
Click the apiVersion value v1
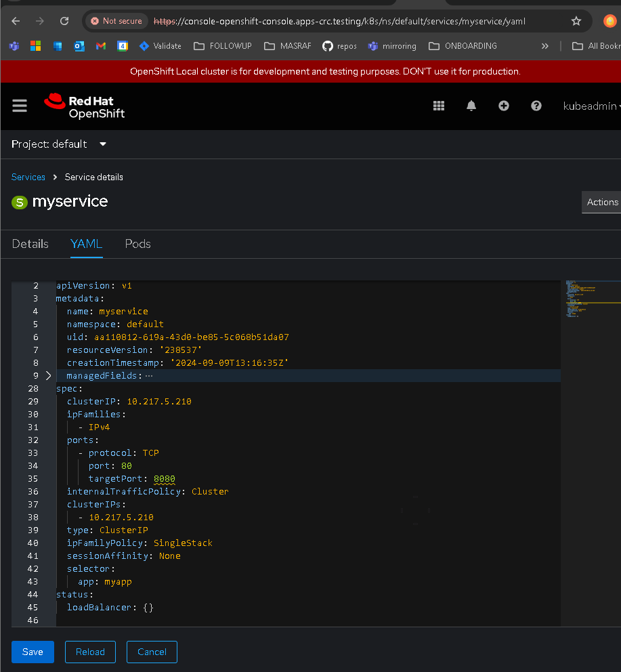(127, 286)
